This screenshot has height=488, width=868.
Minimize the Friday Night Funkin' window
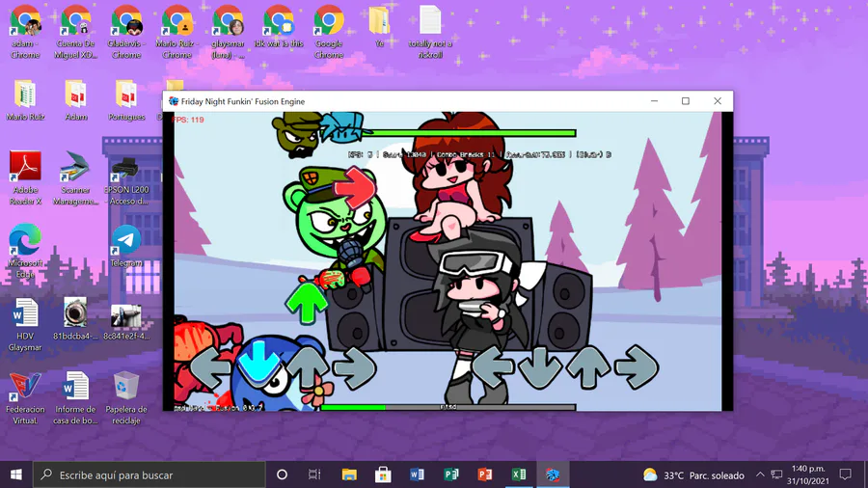pyautogui.click(x=654, y=101)
